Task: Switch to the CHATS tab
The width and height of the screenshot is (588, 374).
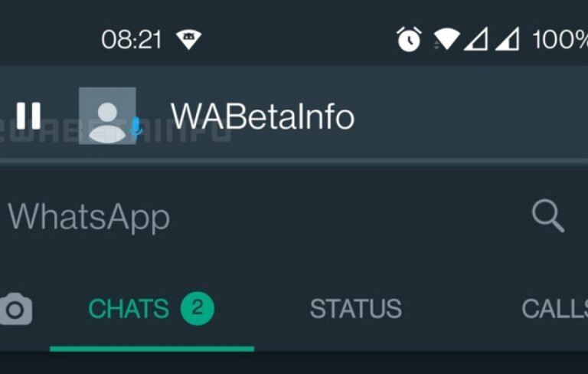Action: (x=129, y=309)
